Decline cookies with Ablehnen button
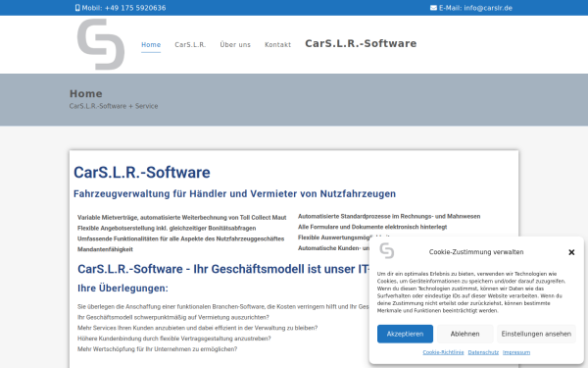588x368 pixels. coord(465,334)
